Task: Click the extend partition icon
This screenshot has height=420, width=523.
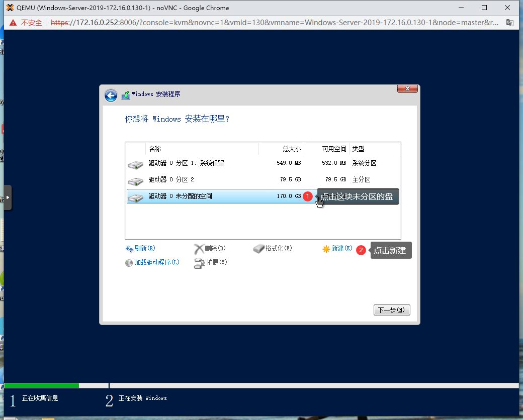Action: pos(200,263)
